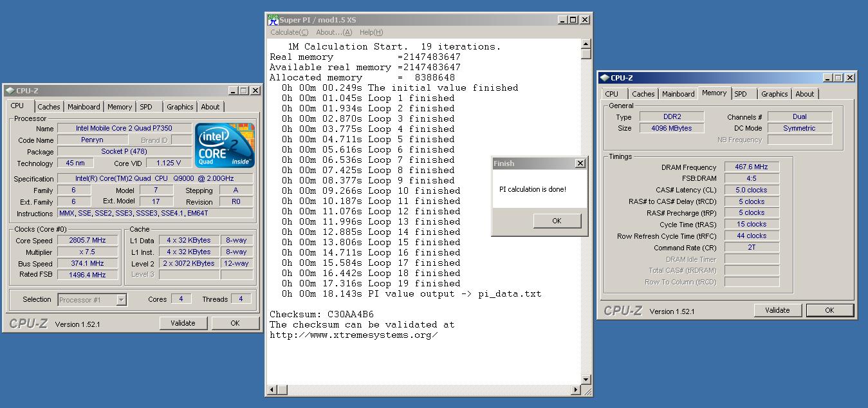Image resolution: width=868 pixels, height=408 pixels.
Task: Click the memory Type value DDR2
Action: point(671,116)
